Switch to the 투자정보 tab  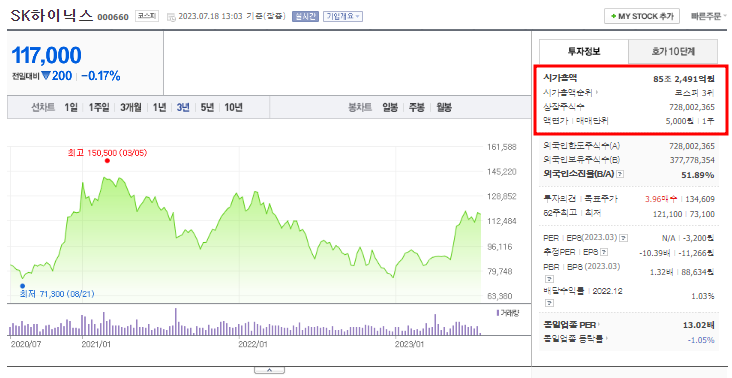[584, 51]
